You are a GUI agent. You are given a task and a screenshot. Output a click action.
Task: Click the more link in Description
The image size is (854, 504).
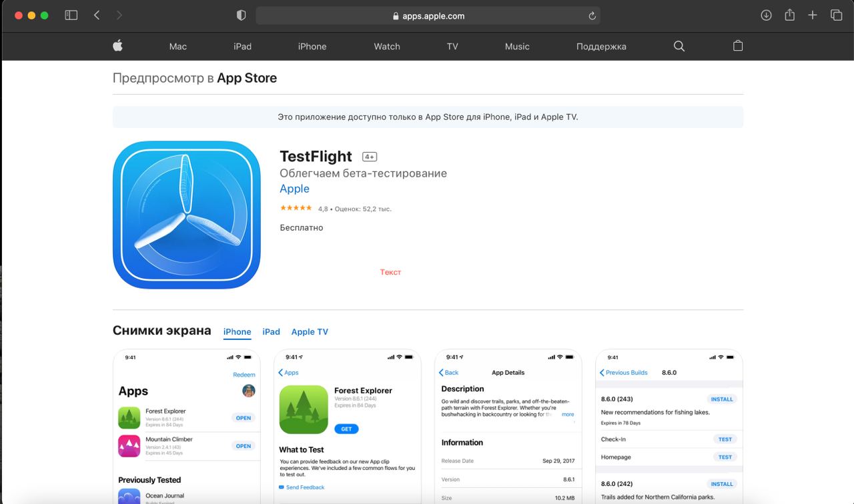(x=568, y=414)
